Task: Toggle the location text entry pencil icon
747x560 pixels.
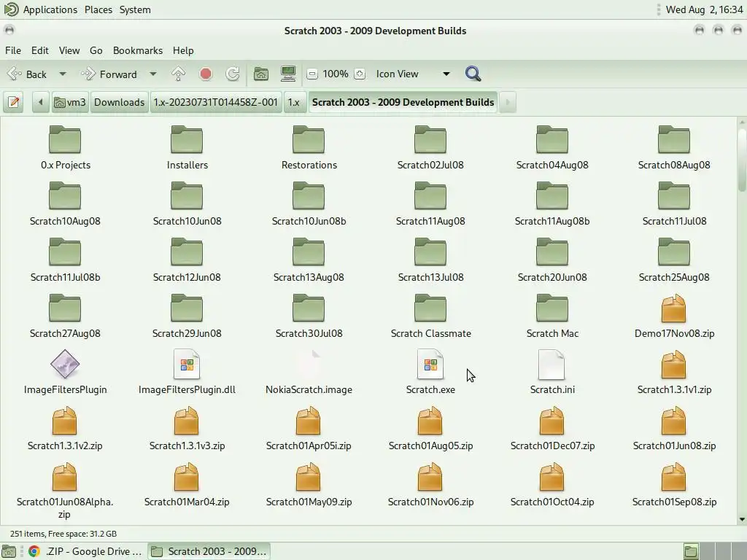Action: (13, 102)
